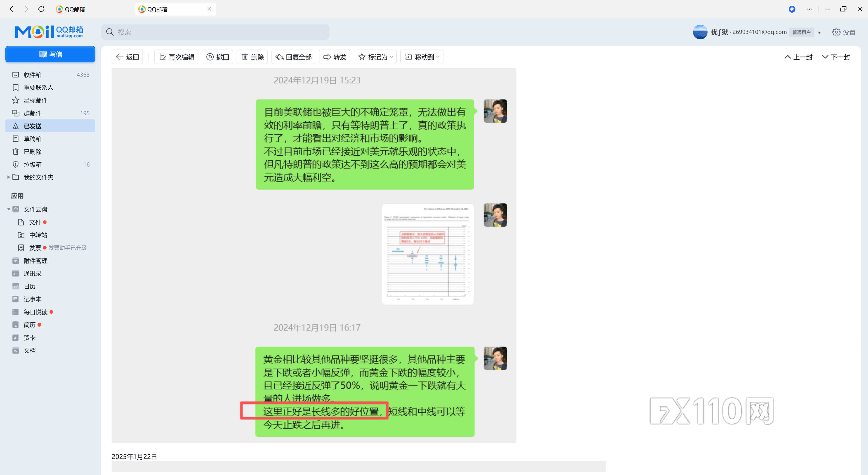Open the 标记为 dropdown

(x=375, y=57)
